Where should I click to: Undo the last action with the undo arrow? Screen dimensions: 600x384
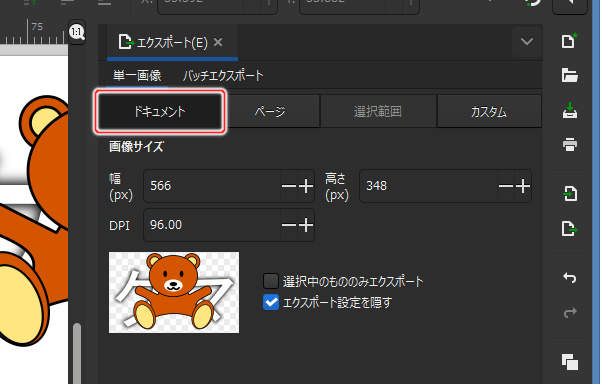pos(570,278)
